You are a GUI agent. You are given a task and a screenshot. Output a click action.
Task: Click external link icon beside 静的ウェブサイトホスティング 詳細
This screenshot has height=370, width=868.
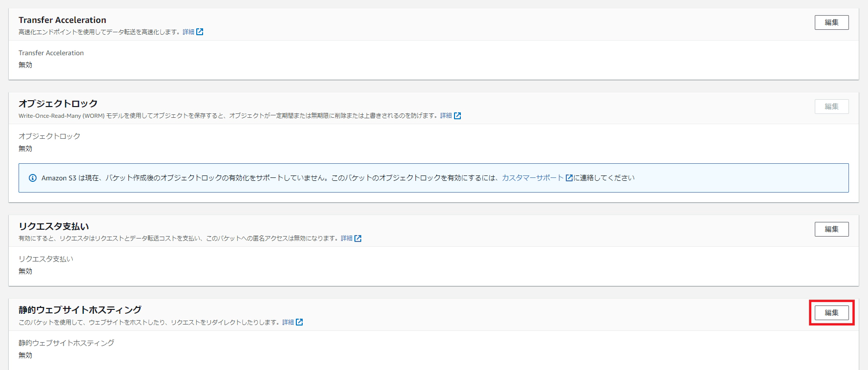(299, 322)
